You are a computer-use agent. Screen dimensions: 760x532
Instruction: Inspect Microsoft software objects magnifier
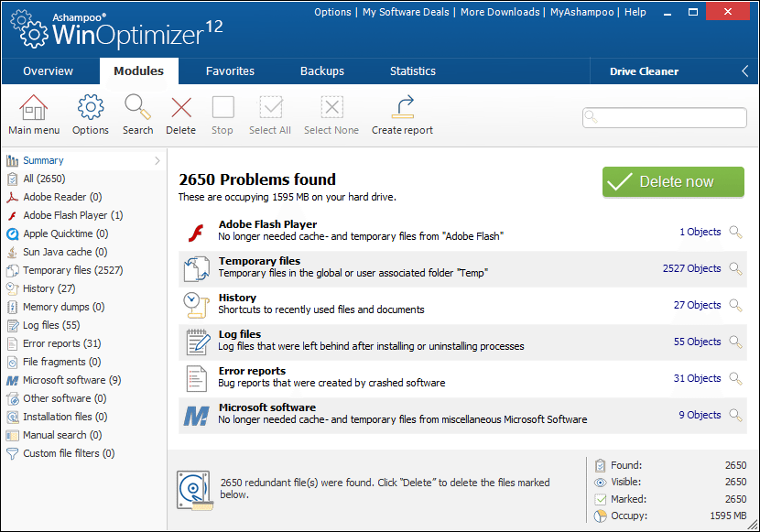pos(736,415)
